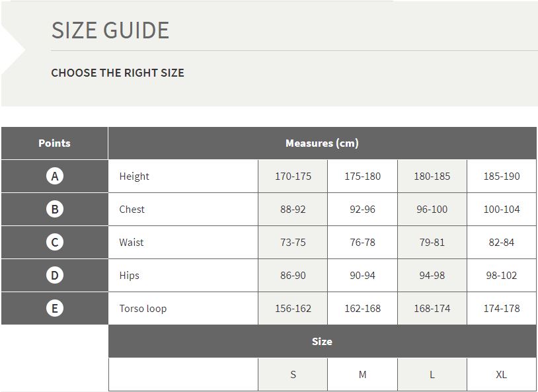Viewport: 538px width, 392px height.
Task: Click the Measures (cm) header
Action: (x=322, y=143)
